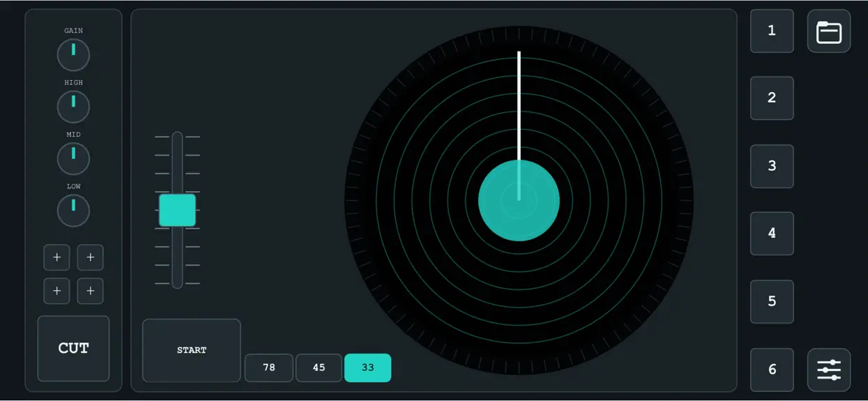Click the teal pitch fader handle
The height and width of the screenshot is (401, 868).
177,211
